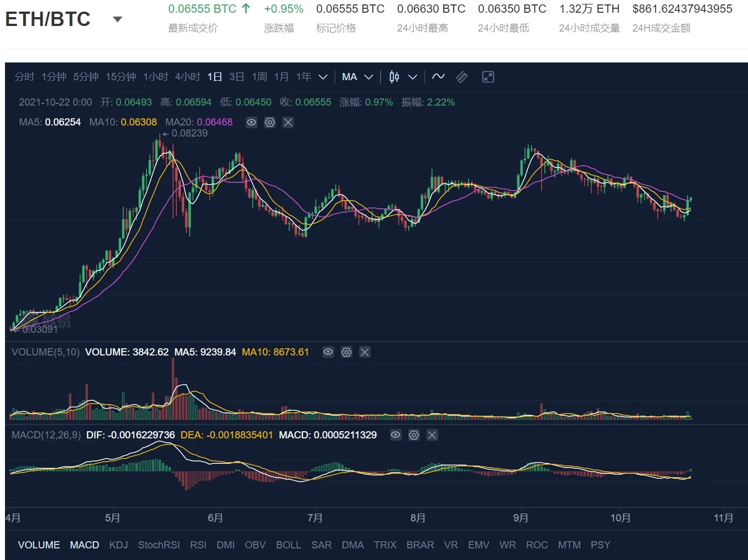Screen dimensions: 748x560
Task: Click the 0.08239 high price marker
Action: [189, 133]
